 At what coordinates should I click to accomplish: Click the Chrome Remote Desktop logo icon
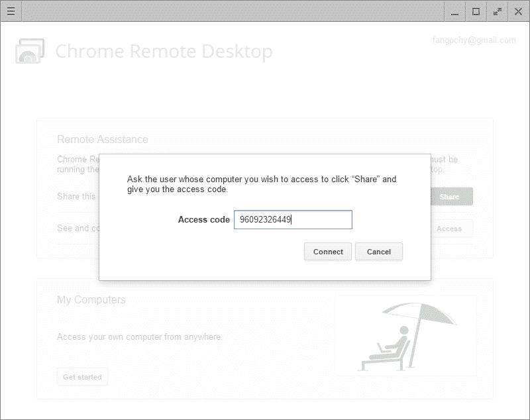[x=30, y=51]
